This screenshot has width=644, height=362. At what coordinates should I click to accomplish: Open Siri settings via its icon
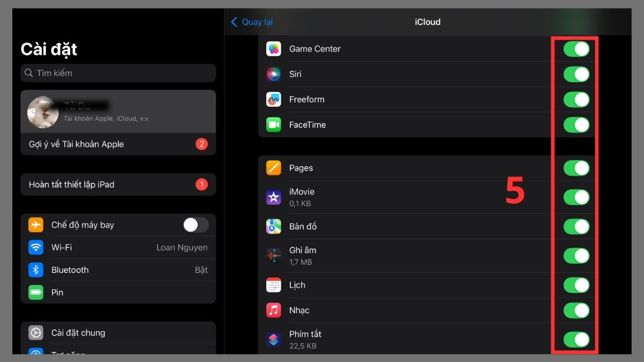click(x=274, y=74)
